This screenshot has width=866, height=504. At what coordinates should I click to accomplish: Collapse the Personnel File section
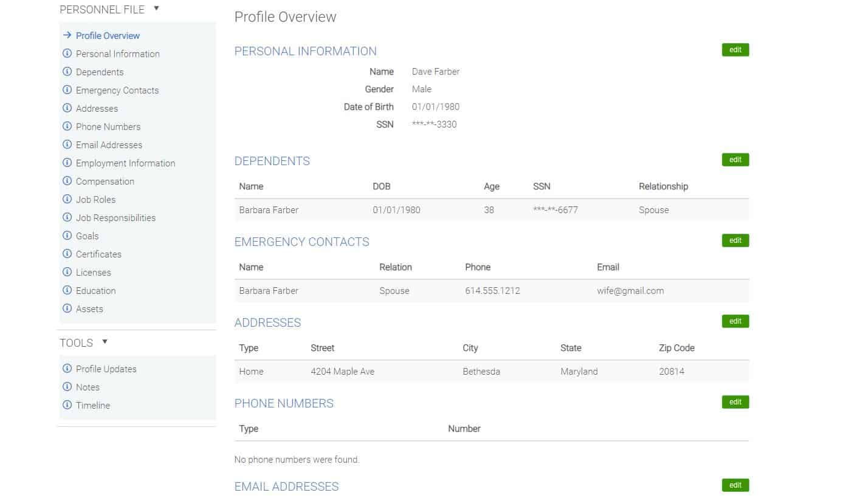[x=156, y=9]
